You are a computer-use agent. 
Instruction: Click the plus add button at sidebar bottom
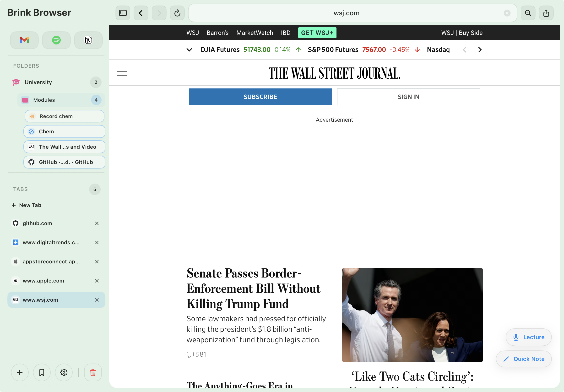tap(20, 372)
